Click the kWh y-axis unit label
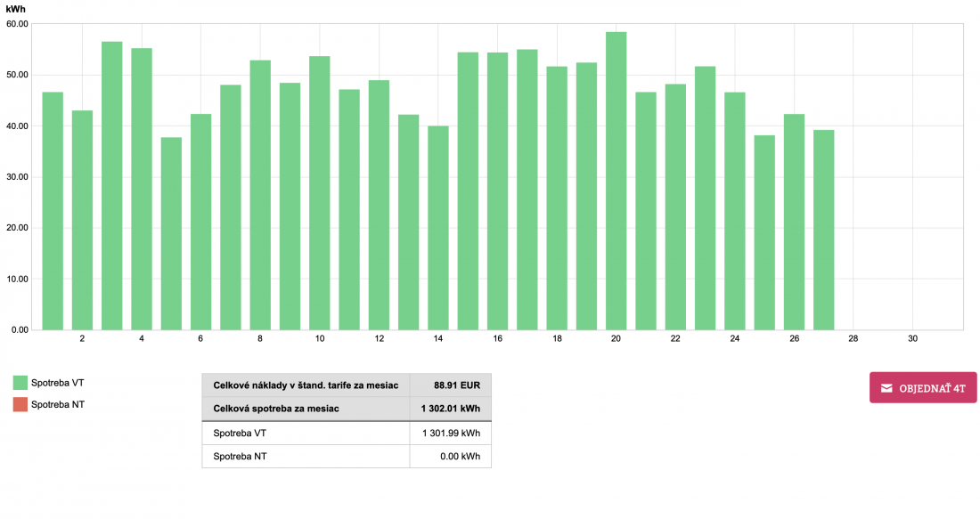 click(x=15, y=9)
